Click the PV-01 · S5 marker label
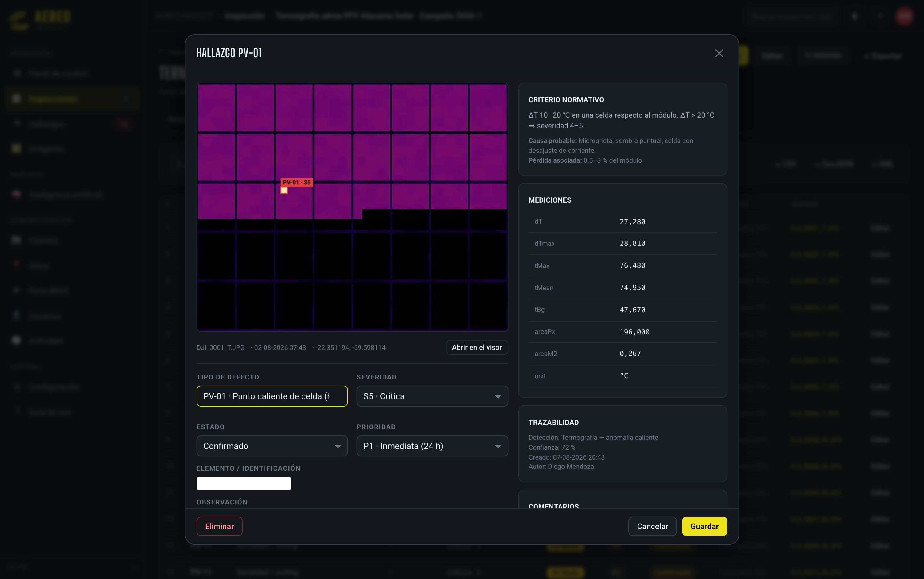 point(296,182)
